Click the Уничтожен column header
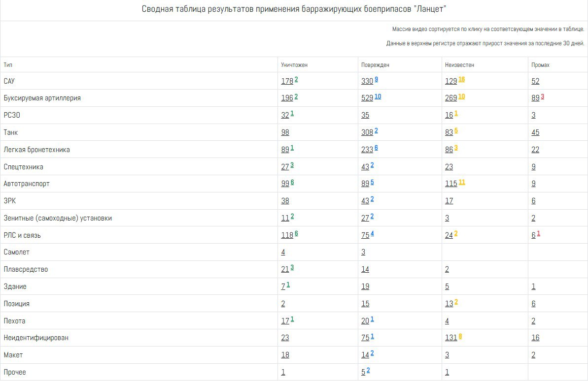The height and width of the screenshot is (381, 588). (294, 65)
